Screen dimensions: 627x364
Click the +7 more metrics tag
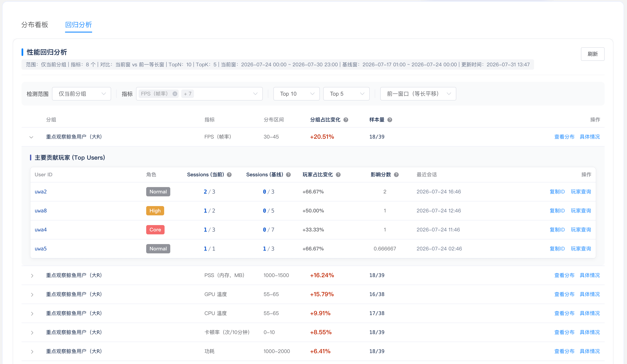[x=188, y=94]
